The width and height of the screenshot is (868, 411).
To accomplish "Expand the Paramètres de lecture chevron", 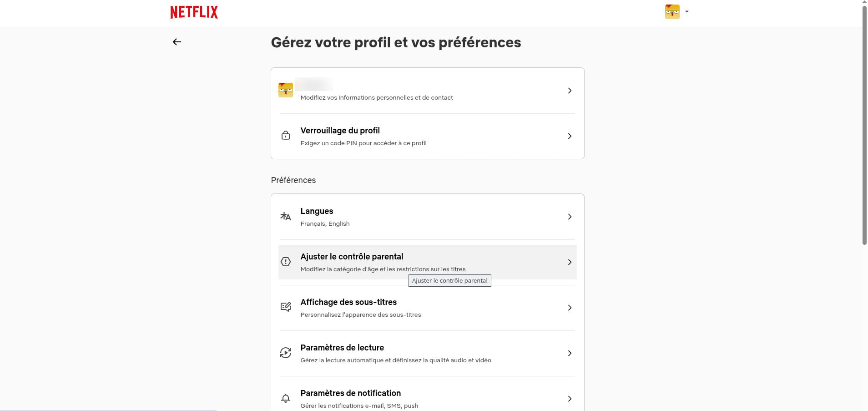I will pos(570,353).
